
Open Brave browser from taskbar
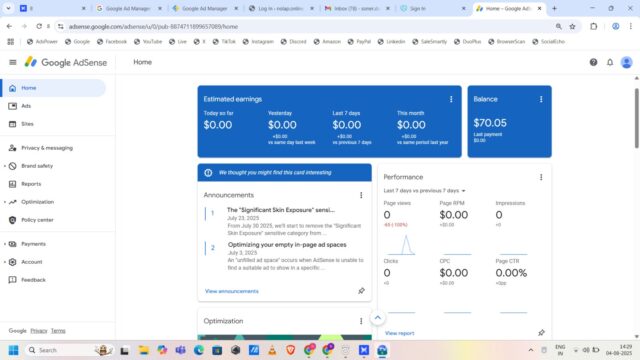pos(290,350)
